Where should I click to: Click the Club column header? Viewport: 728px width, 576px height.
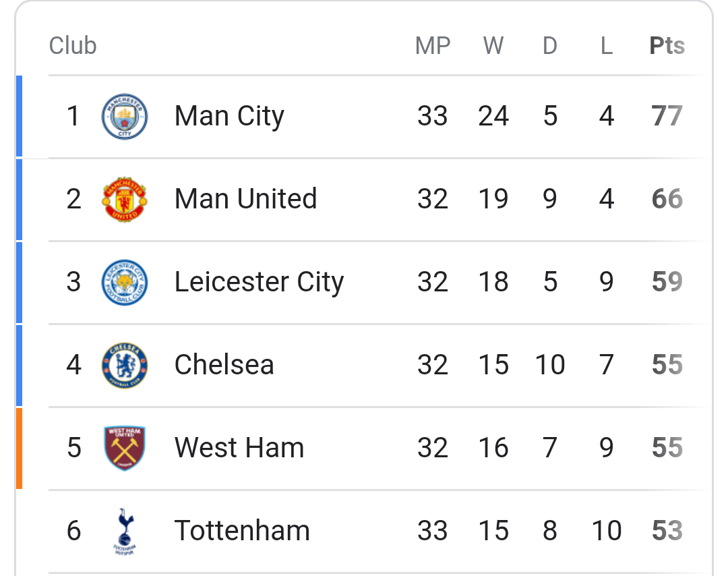click(x=73, y=45)
